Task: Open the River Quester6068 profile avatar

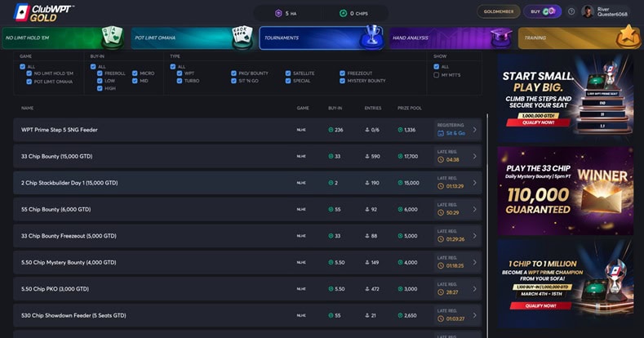Action: (x=588, y=11)
